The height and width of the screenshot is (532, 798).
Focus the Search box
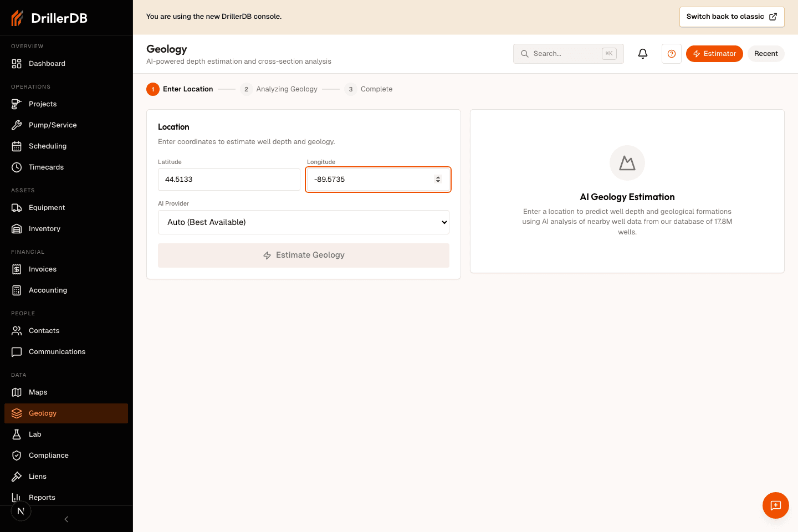(x=569, y=54)
